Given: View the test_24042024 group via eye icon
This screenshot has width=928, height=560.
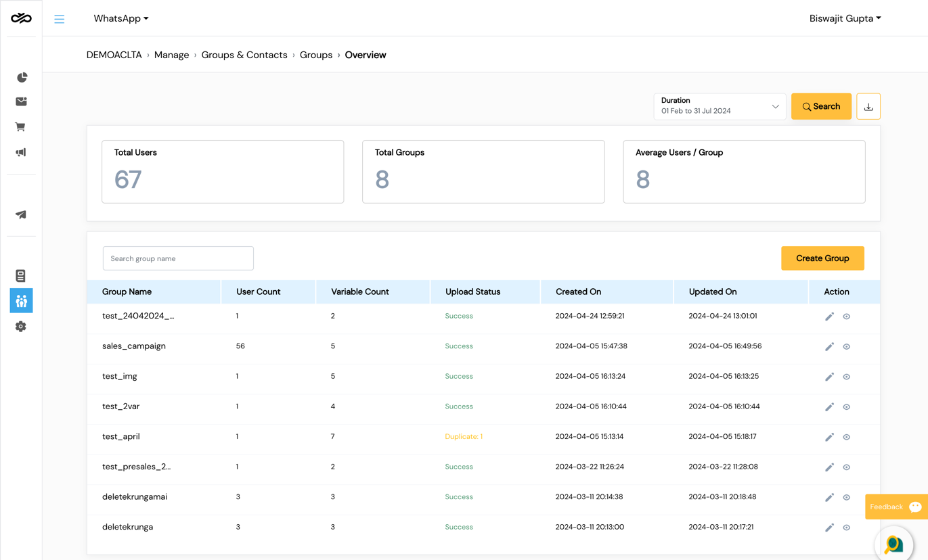Looking at the screenshot, I should point(846,317).
